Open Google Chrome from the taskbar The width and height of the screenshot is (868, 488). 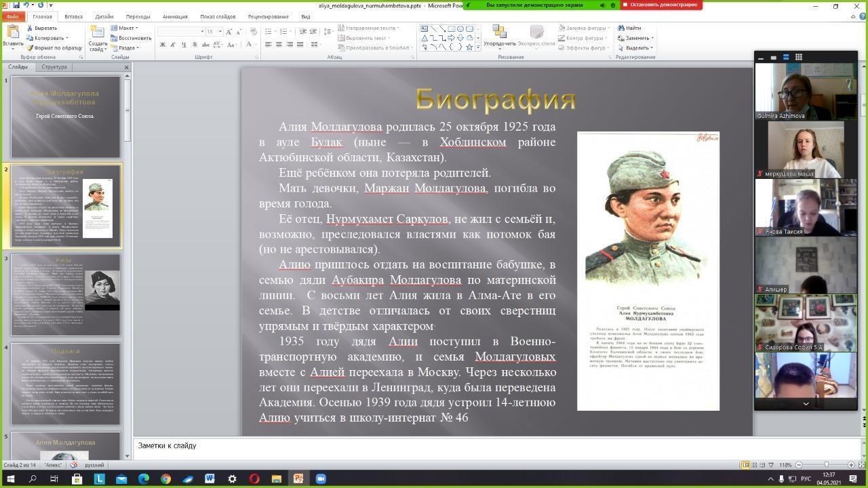coord(165,479)
